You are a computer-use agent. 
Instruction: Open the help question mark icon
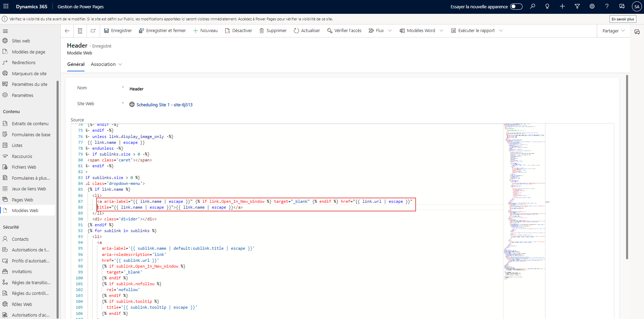(x=607, y=6)
